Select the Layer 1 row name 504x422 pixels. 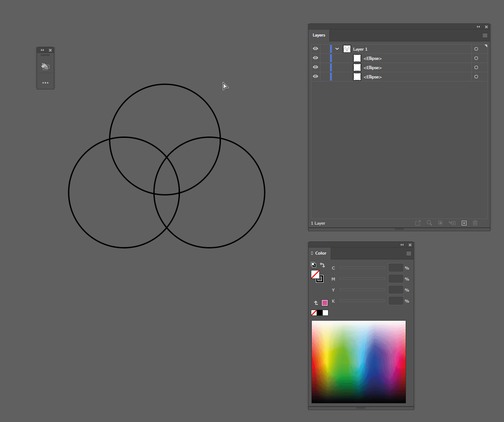360,49
